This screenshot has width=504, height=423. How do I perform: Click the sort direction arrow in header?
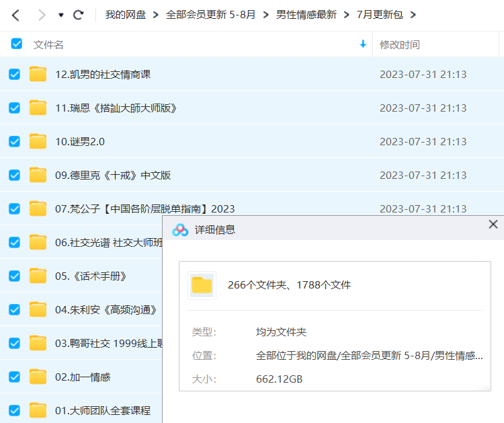click(x=363, y=44)
